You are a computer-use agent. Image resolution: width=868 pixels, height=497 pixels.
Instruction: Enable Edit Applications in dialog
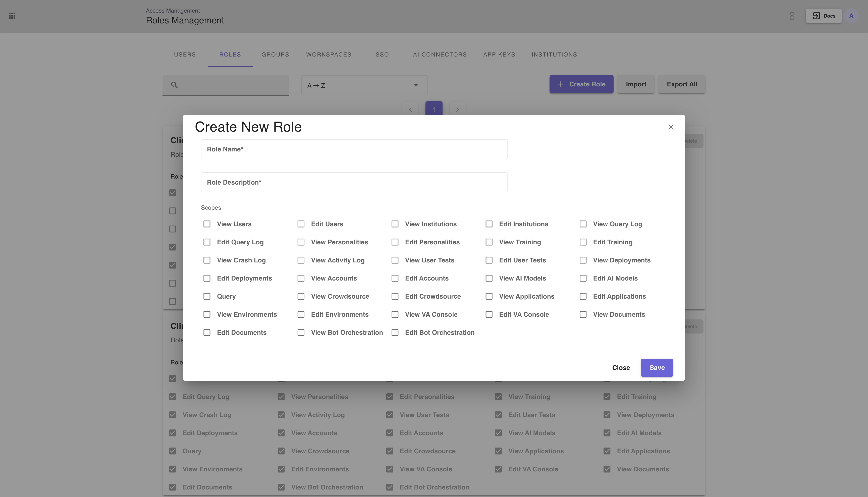click(x=583, y=296)
